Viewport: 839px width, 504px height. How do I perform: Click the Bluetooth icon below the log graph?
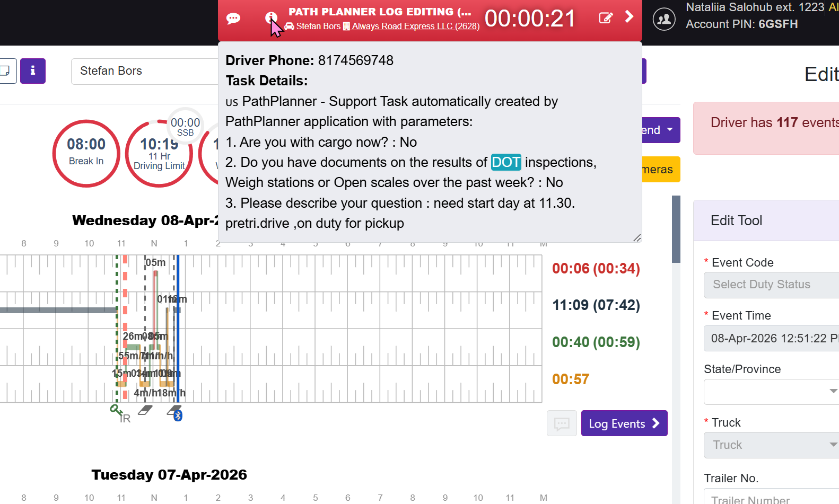(178, 415)
